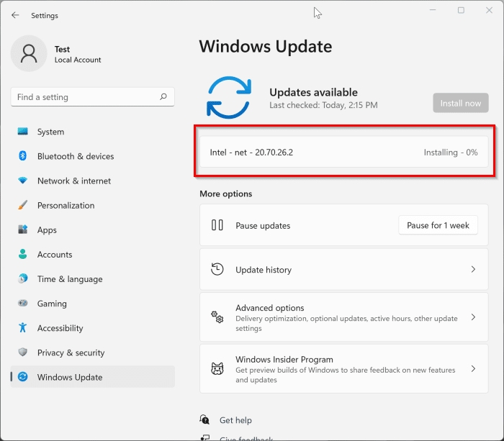
Task: Expand Windows Insider Program chevron
Action: point(473,368)
